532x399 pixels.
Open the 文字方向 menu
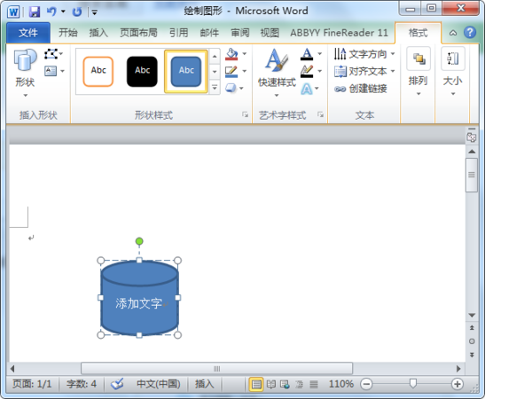pos(364,53)
